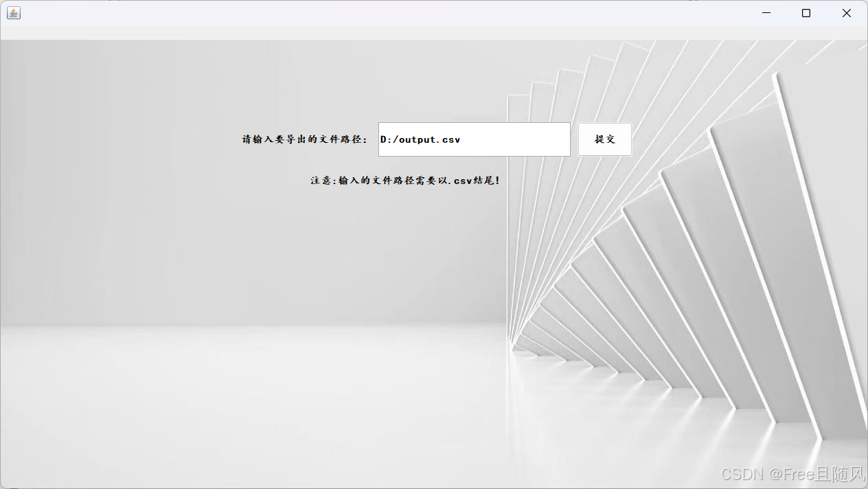Click the note text about the .csv ending

pyautogui.click(x=405, y=181)
